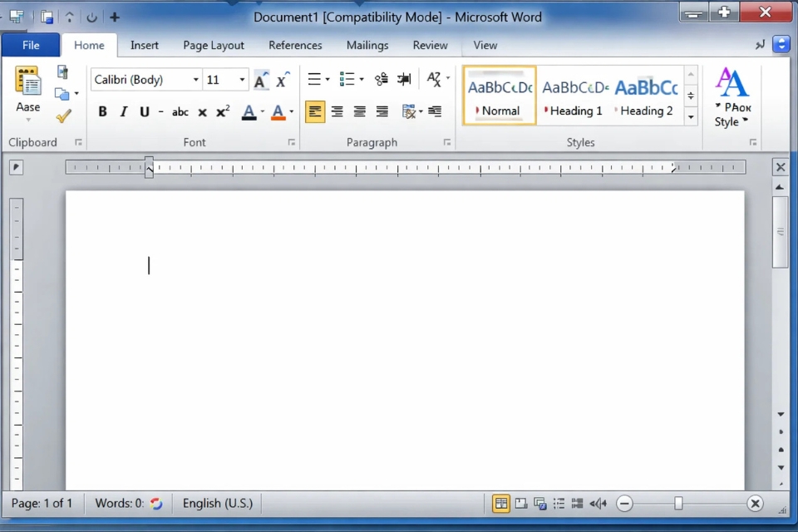Viewport: 798px width, 532px height.
Task: Select the Grow Font icon
Action: point(259,79)
